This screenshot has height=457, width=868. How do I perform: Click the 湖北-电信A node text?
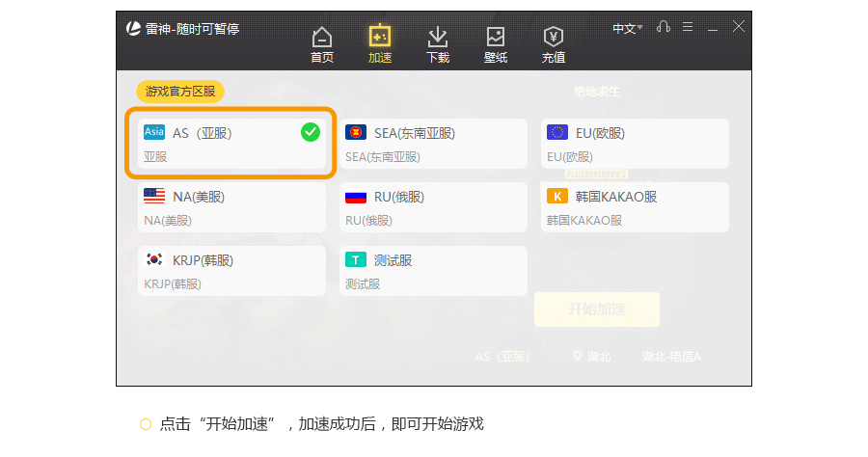[x=671, y=357]
